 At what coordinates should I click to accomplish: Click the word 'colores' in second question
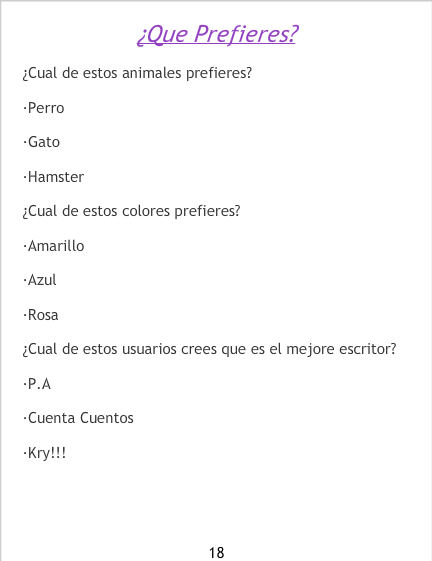pyautogui.click(x=146, y=211)
